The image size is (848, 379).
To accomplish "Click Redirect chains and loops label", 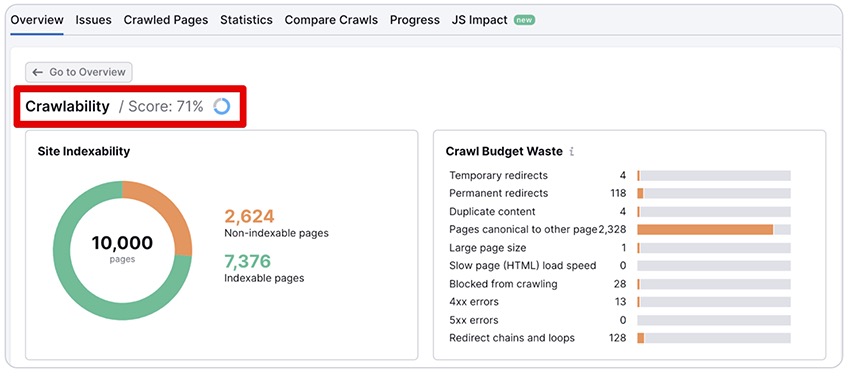I will [x=512, y=338].
